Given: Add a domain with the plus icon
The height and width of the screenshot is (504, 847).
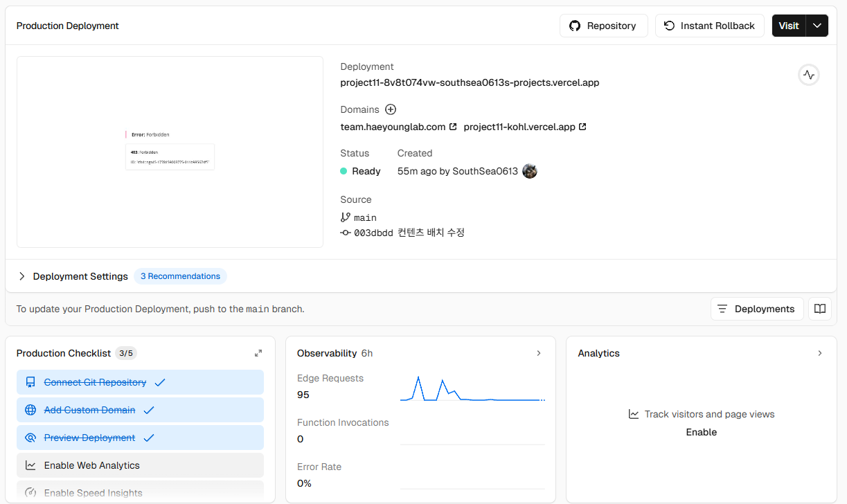Looking at the screenshot, I should pos(391,109).
